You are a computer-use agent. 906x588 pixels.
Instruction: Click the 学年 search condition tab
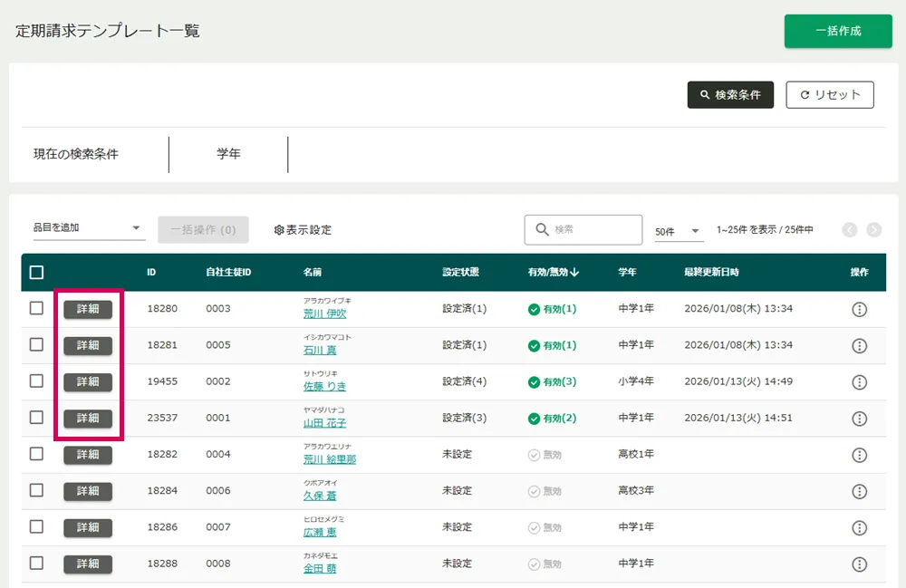[228, 154]
